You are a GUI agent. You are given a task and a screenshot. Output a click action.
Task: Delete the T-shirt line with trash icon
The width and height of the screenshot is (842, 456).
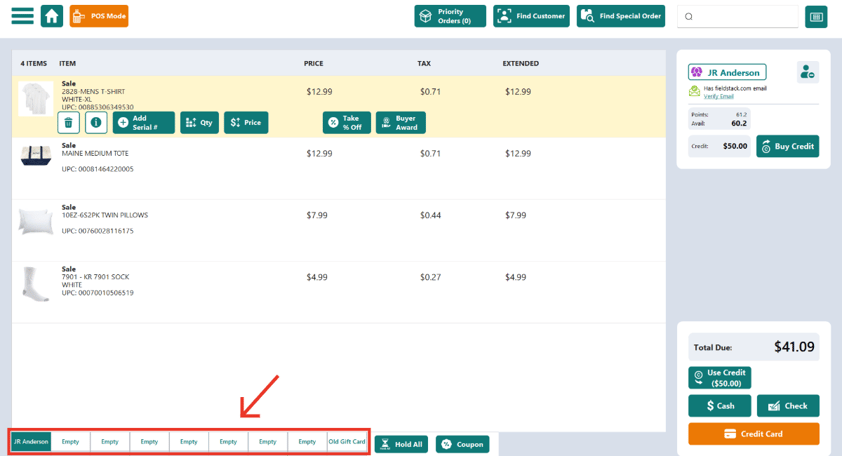[69, 122]
